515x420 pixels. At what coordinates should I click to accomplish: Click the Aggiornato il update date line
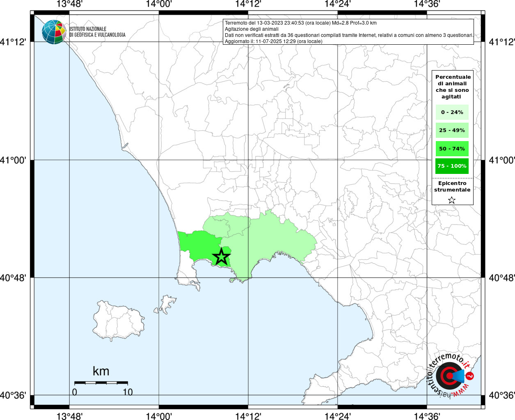pos(273,41)
